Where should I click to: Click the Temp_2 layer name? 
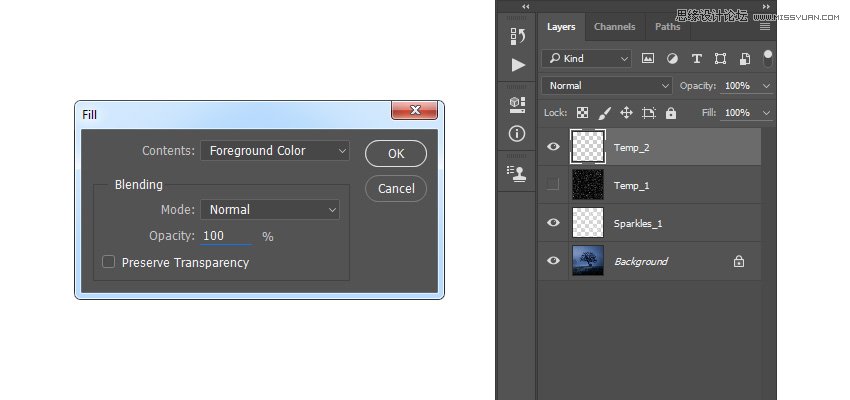coord(632,147)
